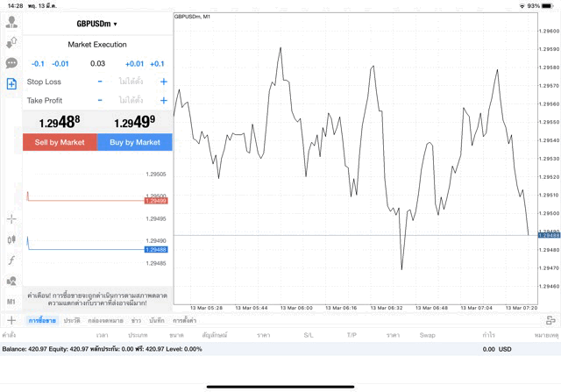Click the new order document icon
Image resolution: width=561 pixels, height=392 pixels.
coord(11,84)
